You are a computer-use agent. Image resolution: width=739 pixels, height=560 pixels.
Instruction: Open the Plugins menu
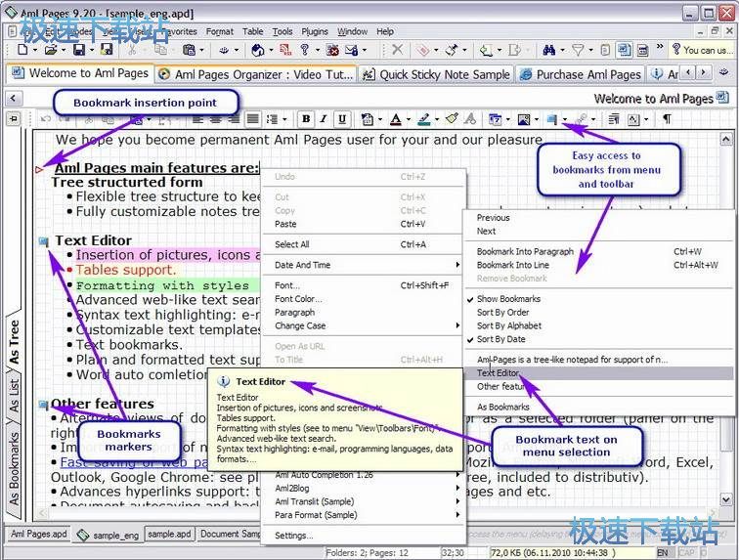tap(315, 31)
